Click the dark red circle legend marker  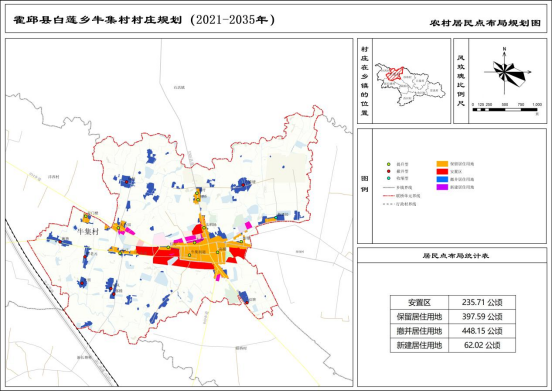click(x=389, y=171)
